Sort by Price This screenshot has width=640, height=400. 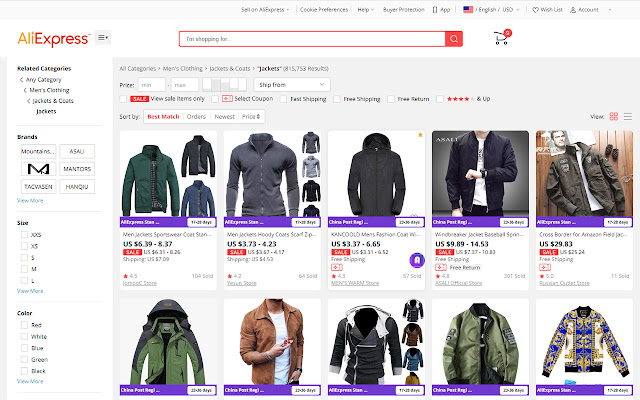tap(251, 117)
